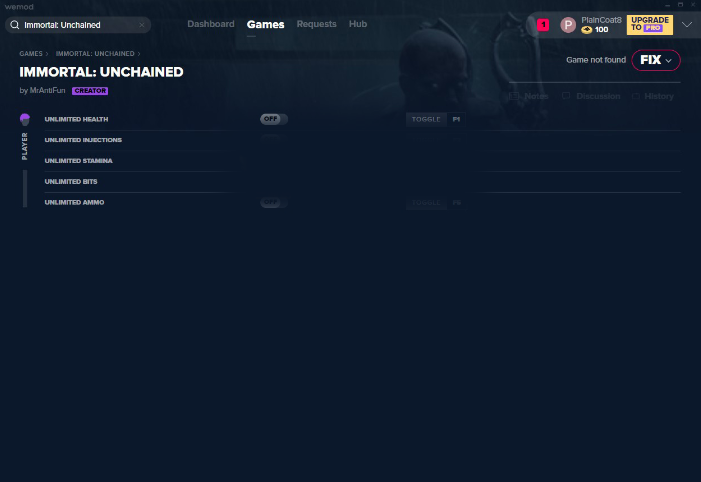Click the IMMORTAL: UNCHAINED page title
The image size is (701, 482).
pyautogui.click(x=101, y=72)
